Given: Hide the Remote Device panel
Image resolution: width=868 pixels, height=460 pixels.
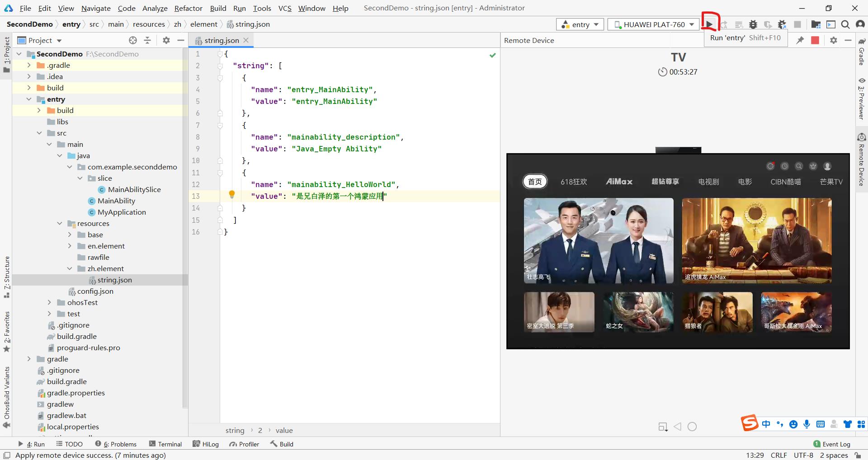Looking at the screenshot, I should (x=848, y=40).
